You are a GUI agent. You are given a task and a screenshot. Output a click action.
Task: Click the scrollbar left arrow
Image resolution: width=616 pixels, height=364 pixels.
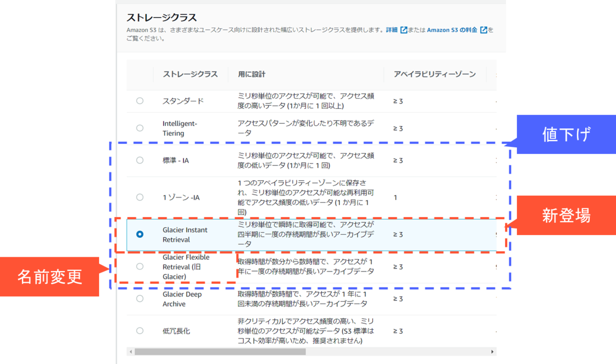pyautogui.click(x=131, y=352)
